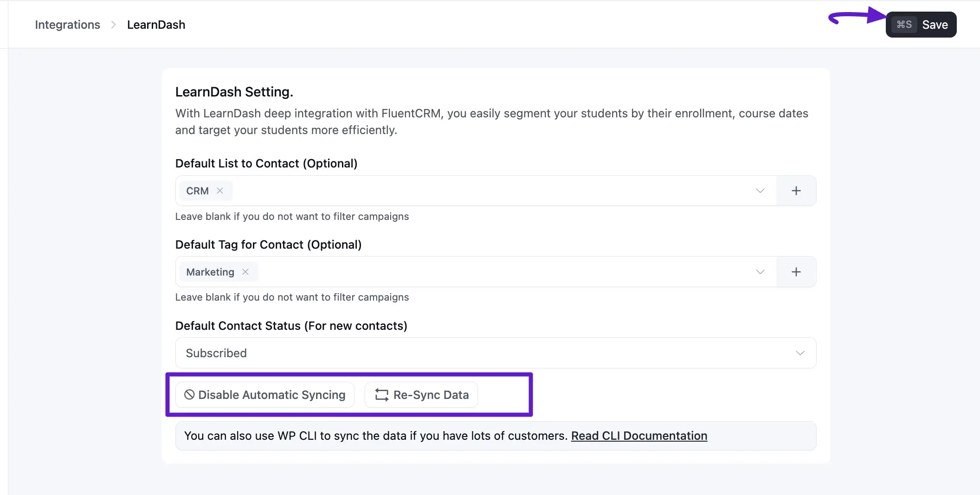Image resolution: width=980 pixels, height=495 pixels.
Task: Select the Marketing chip label
Action: [x=210, y=272]
